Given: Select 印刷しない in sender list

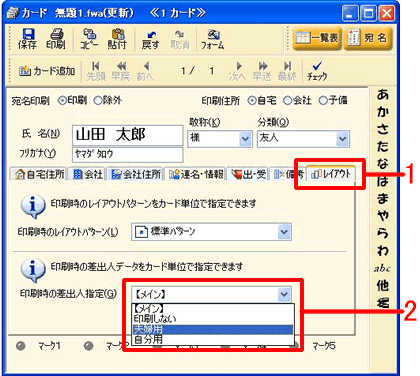Looking at the screenshot, I should [213, 319].
